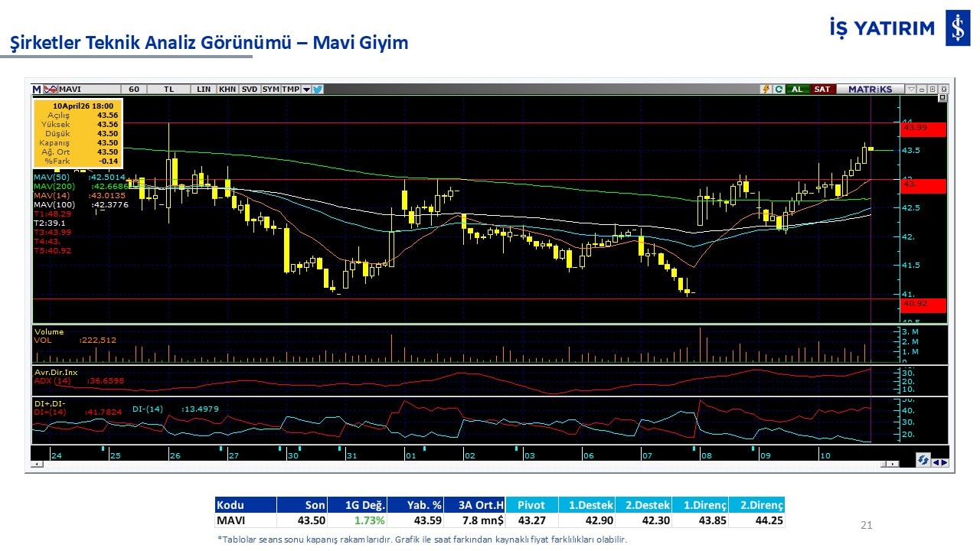Viewport: 980px width, 551px height.
Task: Expand window menu triangle beside MATRIKS logo
Action: (x=911, y=89)
